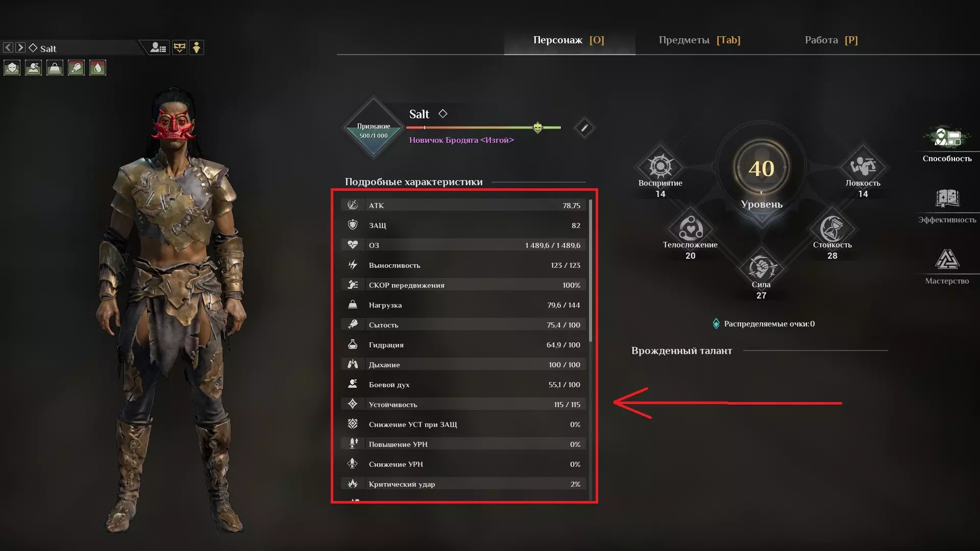This screenshot has width=980, height=551.
Task: Open the Способность abilities panel icon
Action: [947, 137]
